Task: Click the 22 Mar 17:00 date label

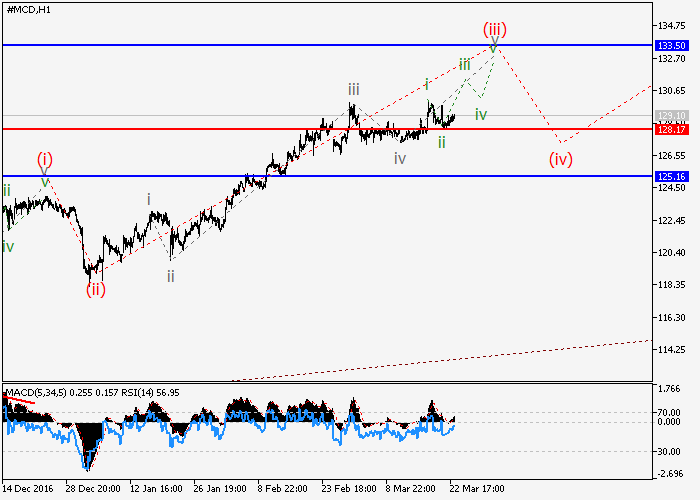Action: pyautogui.click(x=477, y=489)
